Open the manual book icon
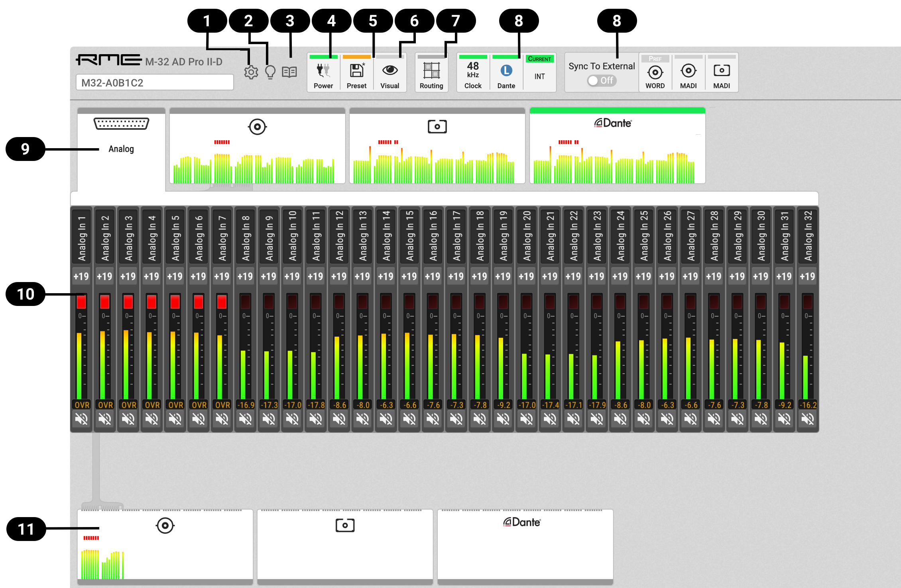This screenshot has width=901, height=588. pyautogui.click(x=289, y=72)
